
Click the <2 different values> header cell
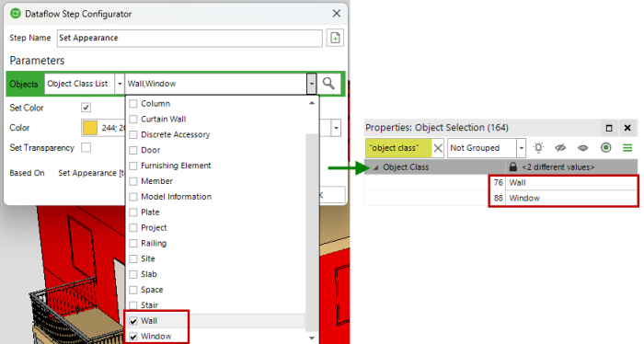(x=571, y=167)
